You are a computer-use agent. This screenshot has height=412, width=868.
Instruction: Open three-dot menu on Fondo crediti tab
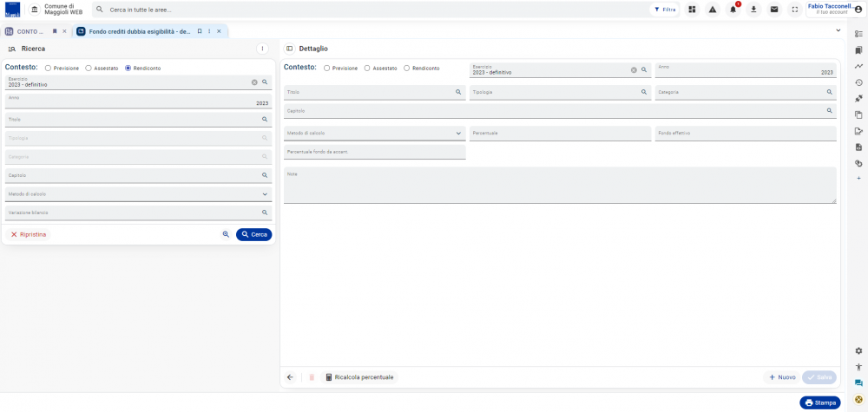pos(209,31)
